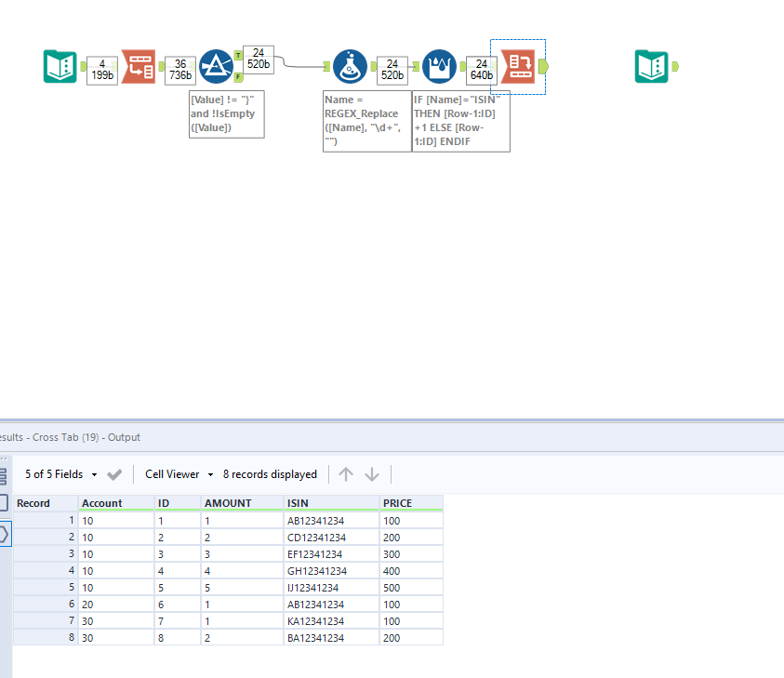Click the Filter False output anchor
Image resolution: width=784 pixels, height=678 pixels.
pyautogui.click(x=238, y=77)
